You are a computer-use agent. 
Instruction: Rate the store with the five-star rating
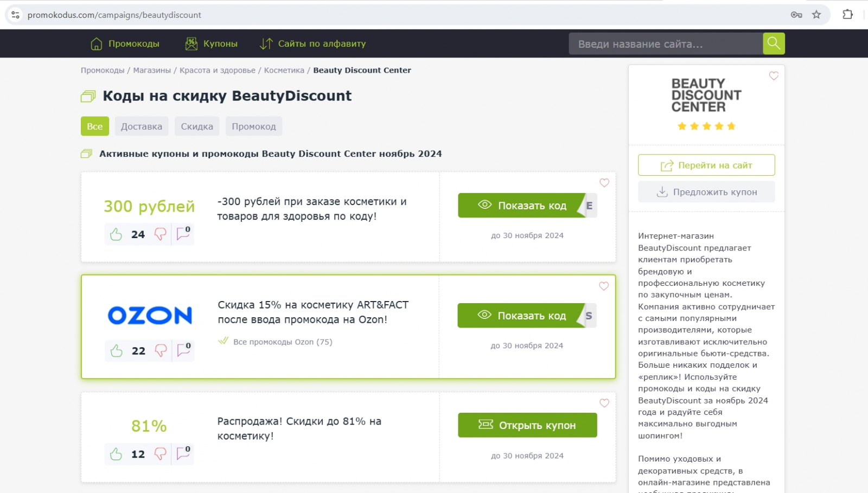pyautogui.click(x=706, y=126)
